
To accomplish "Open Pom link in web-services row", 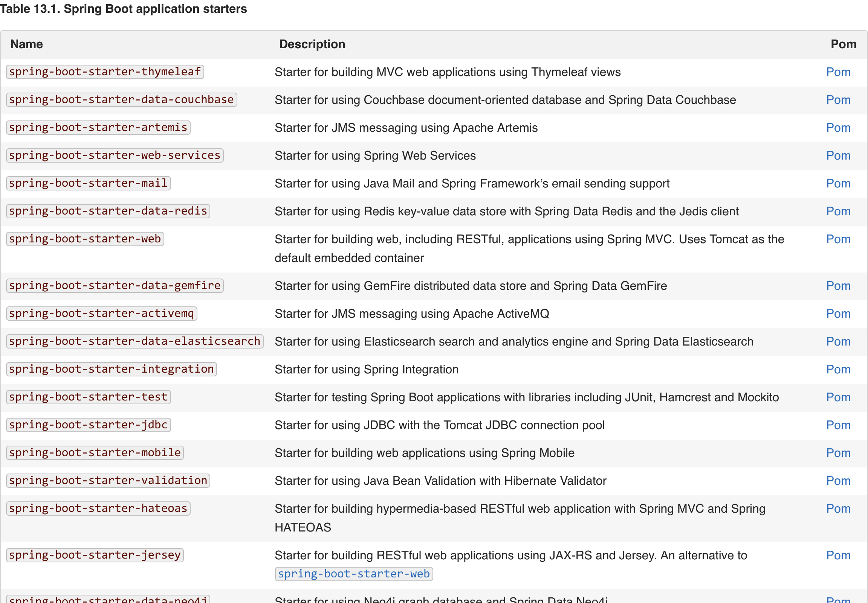I will [838, 155].
